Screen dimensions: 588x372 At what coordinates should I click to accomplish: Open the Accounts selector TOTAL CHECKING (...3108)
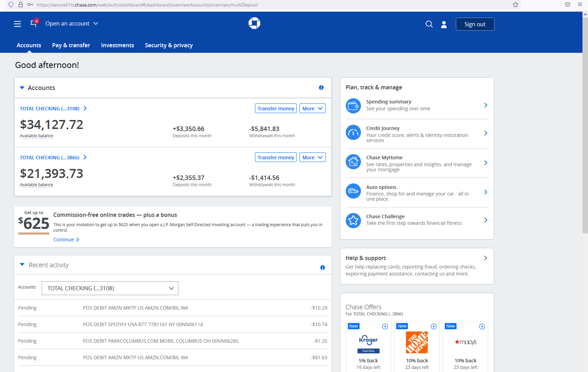[x=110, y=288]
